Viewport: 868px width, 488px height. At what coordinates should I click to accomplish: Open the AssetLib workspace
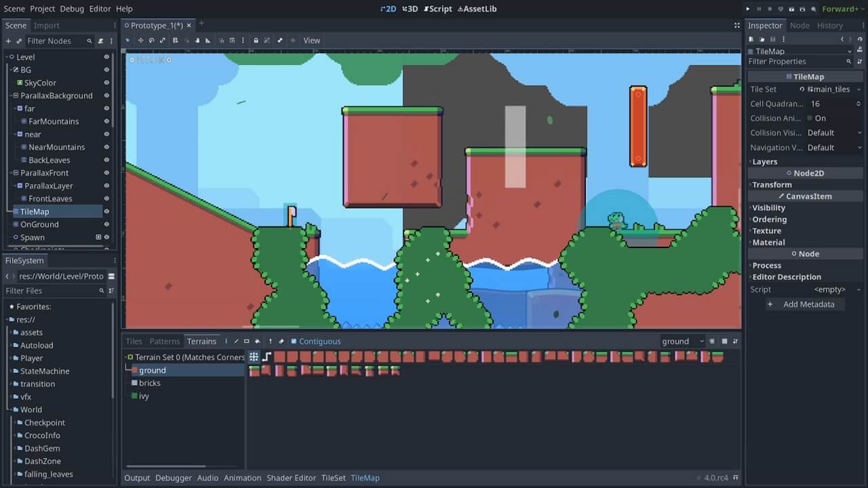coord(477,9)
